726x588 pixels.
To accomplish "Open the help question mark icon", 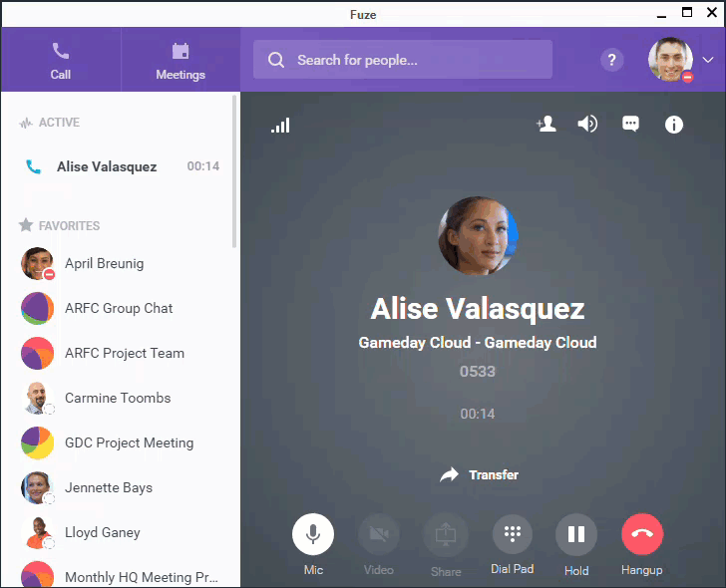I will [x=611, y=60].
